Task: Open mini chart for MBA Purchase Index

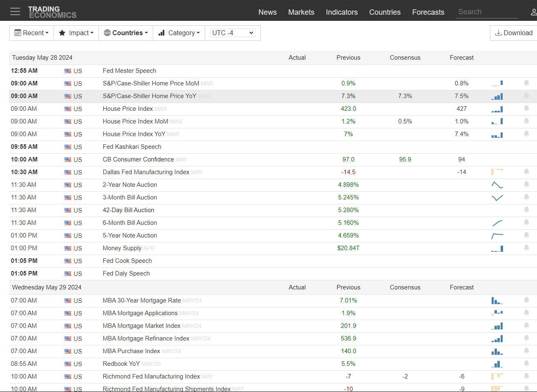Action: tap(497, 352)
